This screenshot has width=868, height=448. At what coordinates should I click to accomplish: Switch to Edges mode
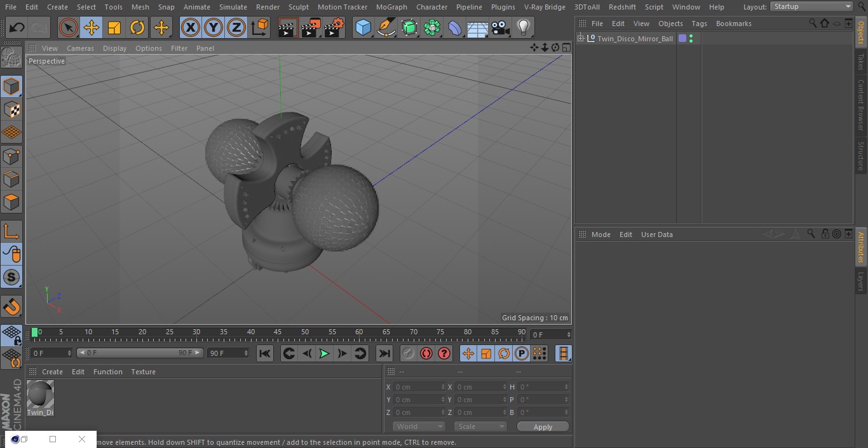(11, 179)
